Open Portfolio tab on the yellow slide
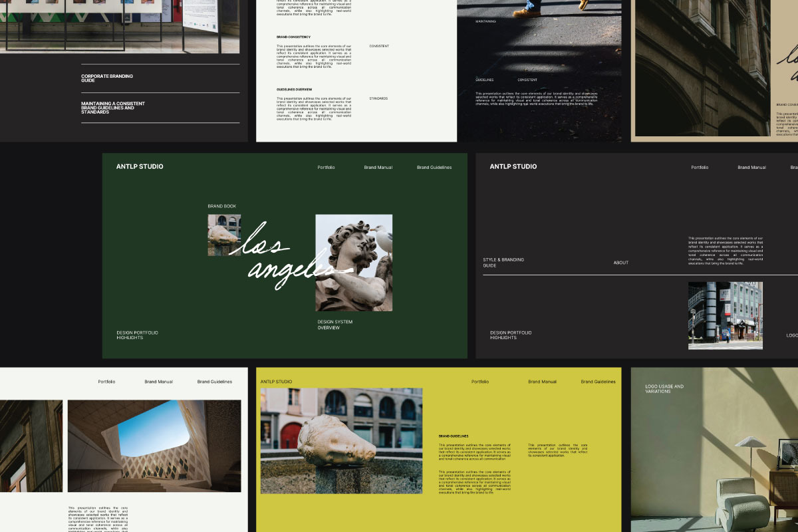 480,382
